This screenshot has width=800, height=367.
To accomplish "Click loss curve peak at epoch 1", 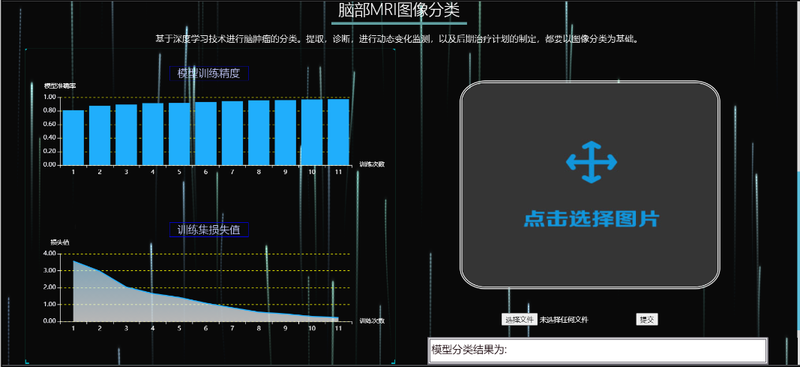I will click(x=73, y=261).
